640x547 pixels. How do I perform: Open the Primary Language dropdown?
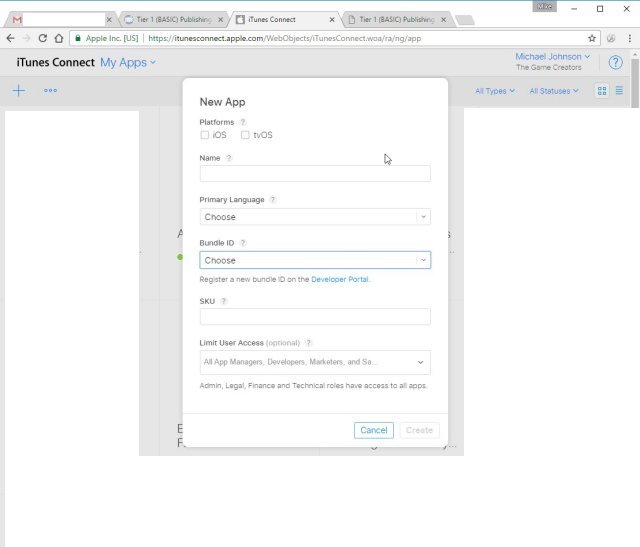(315, 217)
